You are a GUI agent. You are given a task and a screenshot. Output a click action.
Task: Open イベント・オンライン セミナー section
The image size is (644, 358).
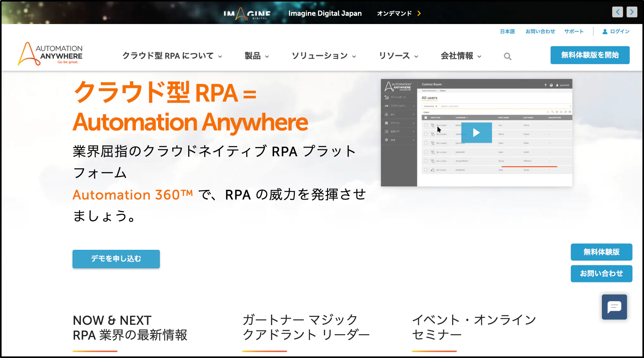pyautogui.click(x=474, y=327)
